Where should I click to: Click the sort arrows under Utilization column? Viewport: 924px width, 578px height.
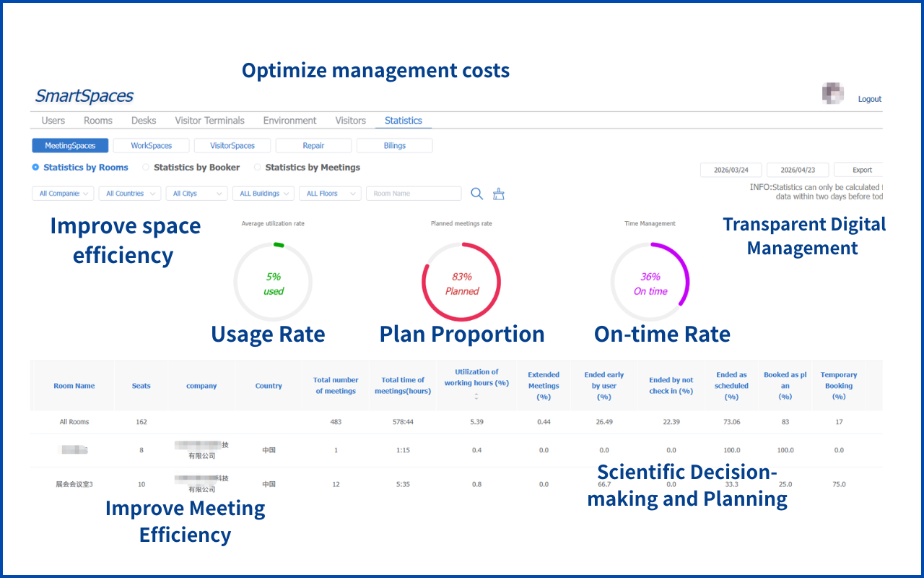click(x=476, y=396)
